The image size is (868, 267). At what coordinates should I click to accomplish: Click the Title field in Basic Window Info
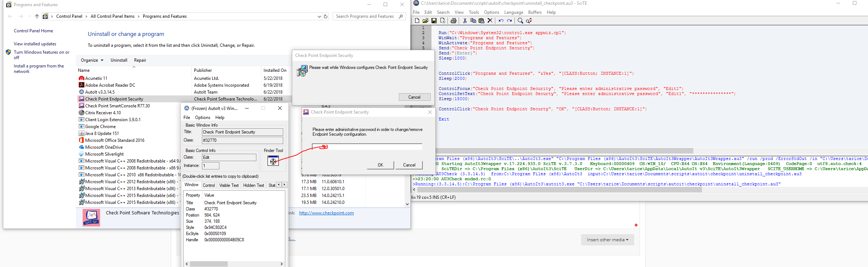[242, 132]
